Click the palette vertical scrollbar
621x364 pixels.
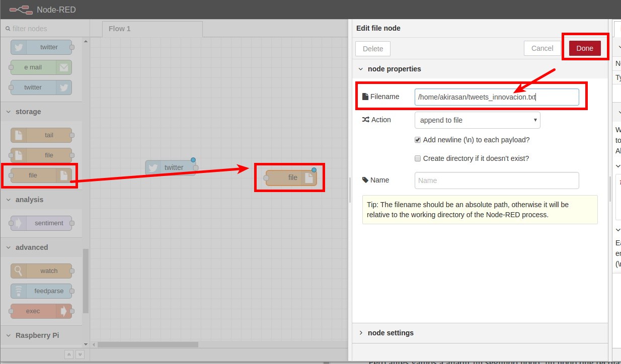86,281
